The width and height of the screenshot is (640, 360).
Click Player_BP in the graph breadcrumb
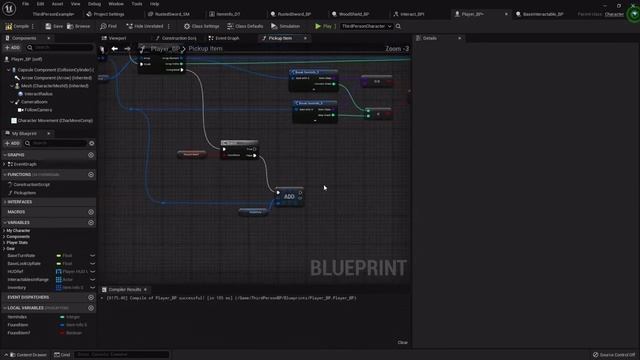165,49
